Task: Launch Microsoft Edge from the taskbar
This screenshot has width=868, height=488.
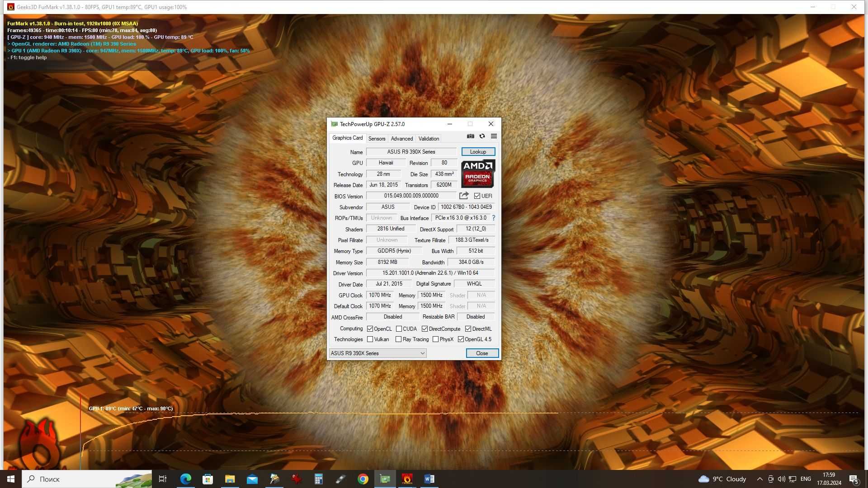Action: [185, 479]
